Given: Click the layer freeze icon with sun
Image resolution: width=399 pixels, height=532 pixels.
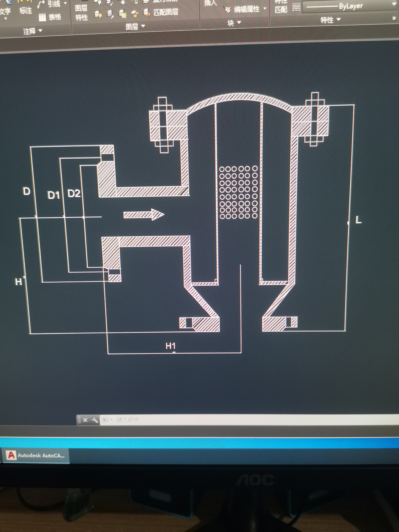Looking at the screenshot, I should (123, 14).
